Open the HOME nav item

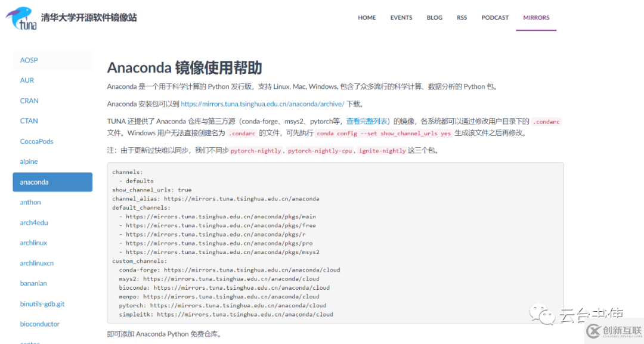tap(367, 18)
